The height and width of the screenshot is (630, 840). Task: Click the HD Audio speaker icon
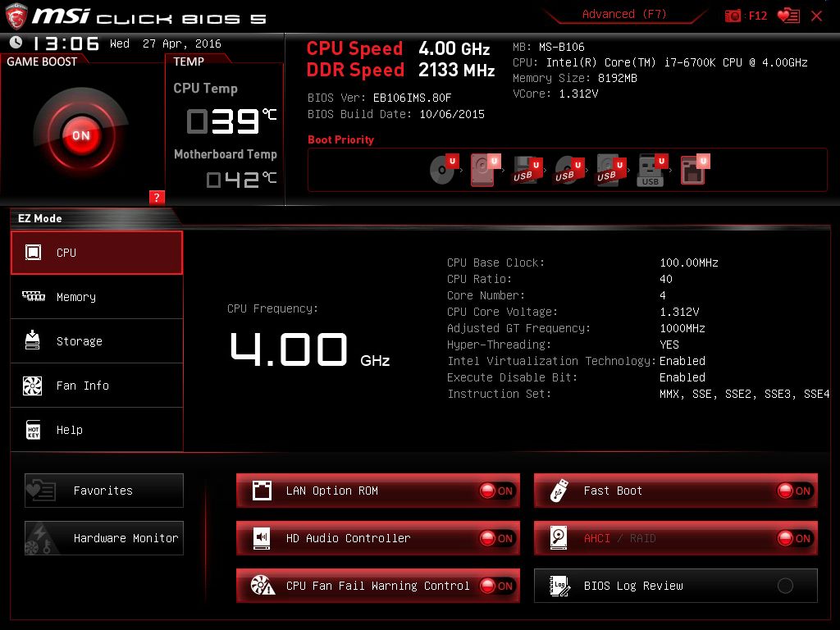(x=262, y=538)
